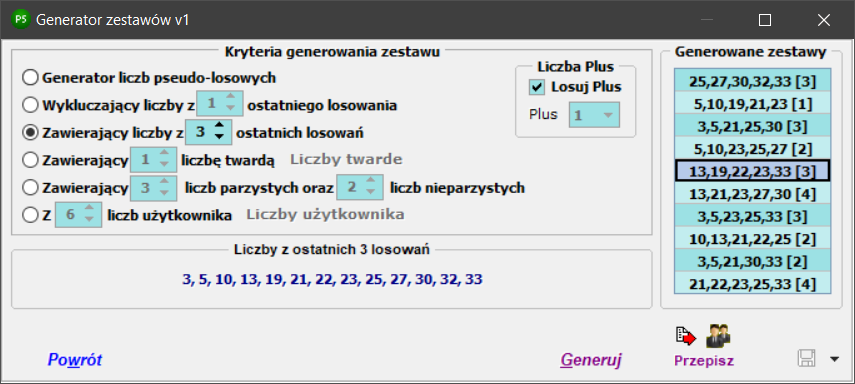Maximize the Generator zestawów window
The image size is (855, 384).
click(x=765, y=20)
